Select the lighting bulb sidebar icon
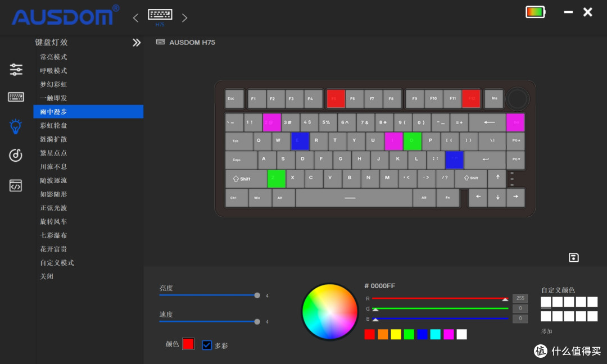The height and width of the screenshot is (364, 607). 16,126
